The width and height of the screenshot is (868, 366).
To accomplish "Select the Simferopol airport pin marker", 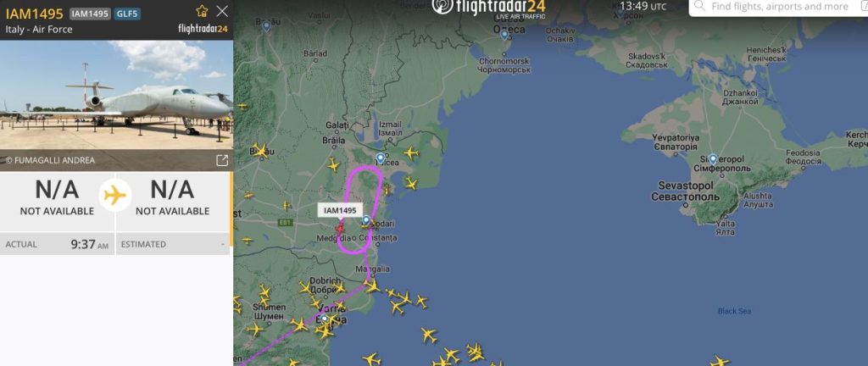I will point(713,160).
